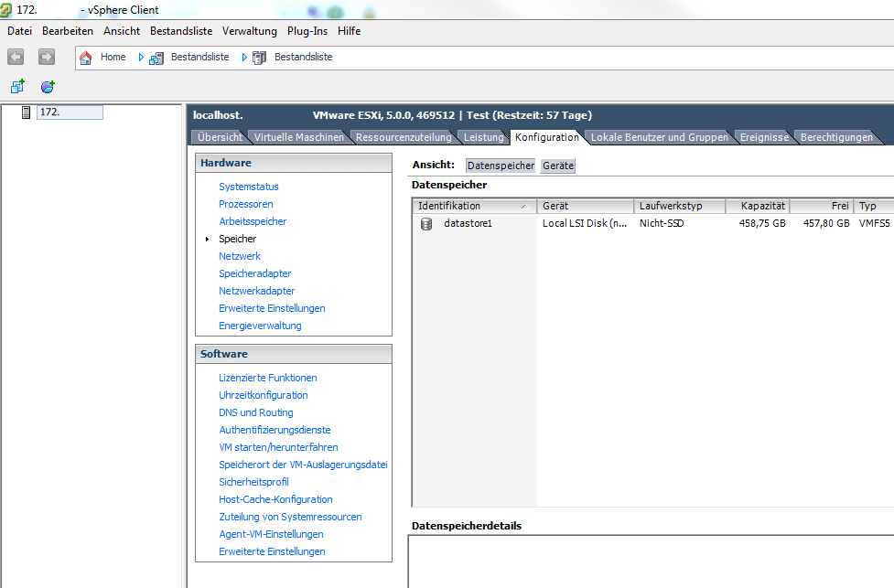Open the Ansicht menu

point(122,31)
